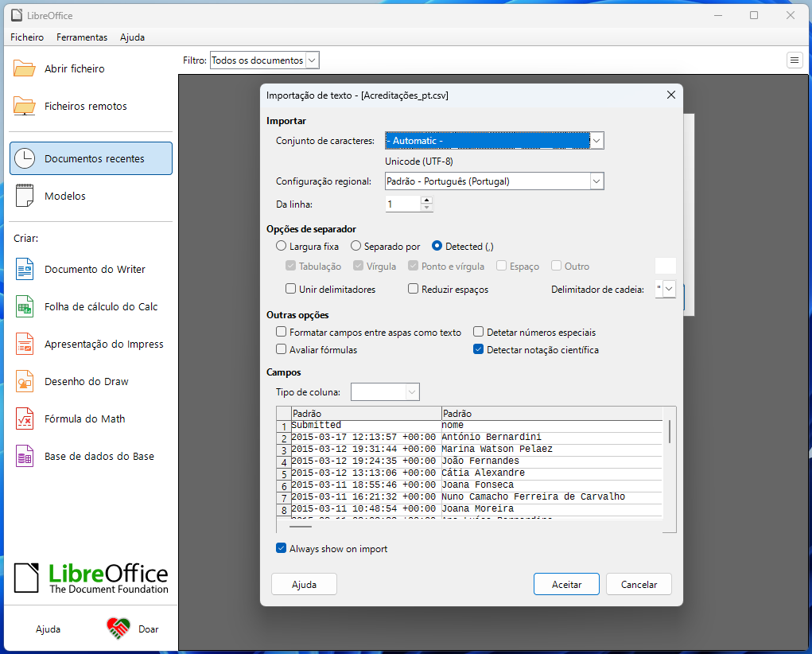The image size is (812, 654).
Task: Click the Draw drawing icon
Action: (25, 381)
